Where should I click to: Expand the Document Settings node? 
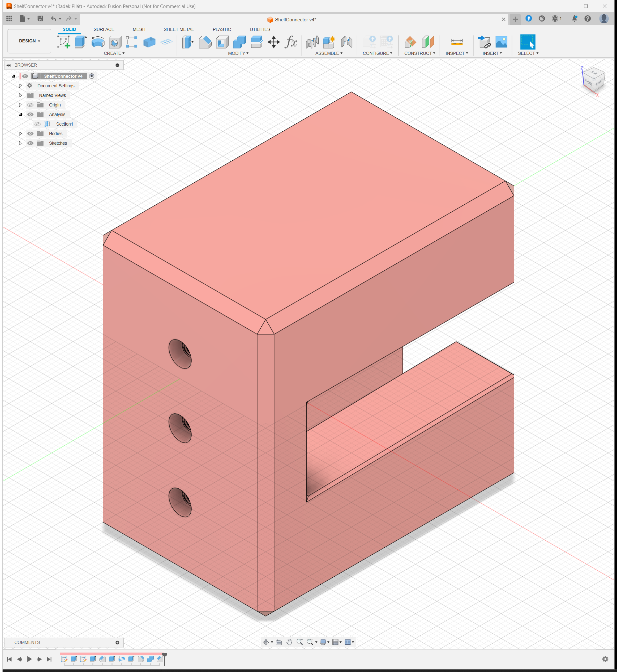20,86
